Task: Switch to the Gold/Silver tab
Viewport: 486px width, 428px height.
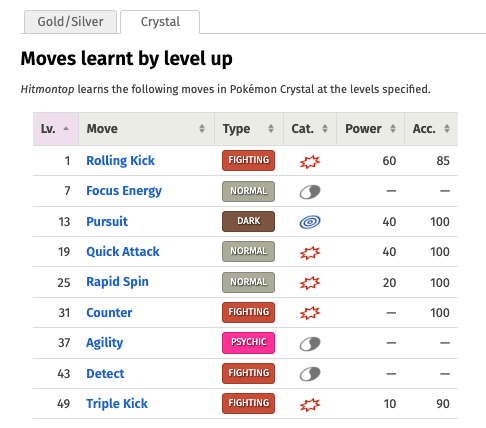Action: [70, 22]
